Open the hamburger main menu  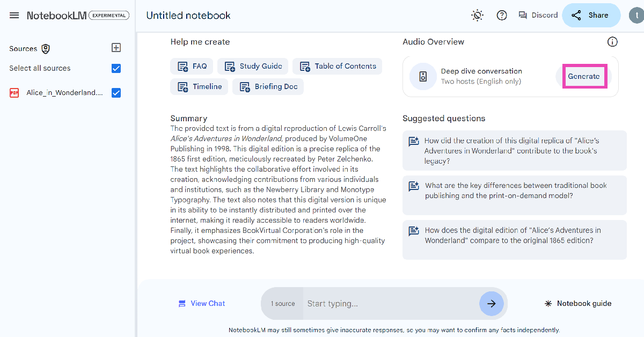click(x=14, y=15)
